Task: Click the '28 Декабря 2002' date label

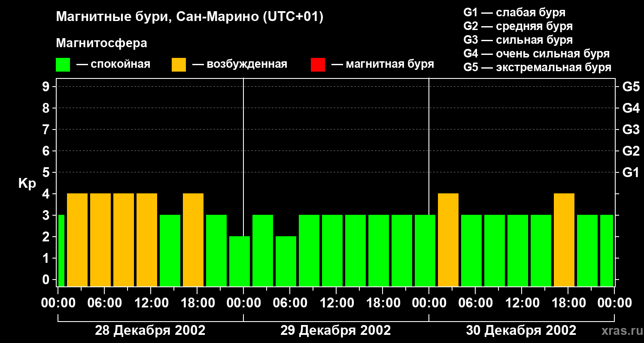Action: coord(150,331)
